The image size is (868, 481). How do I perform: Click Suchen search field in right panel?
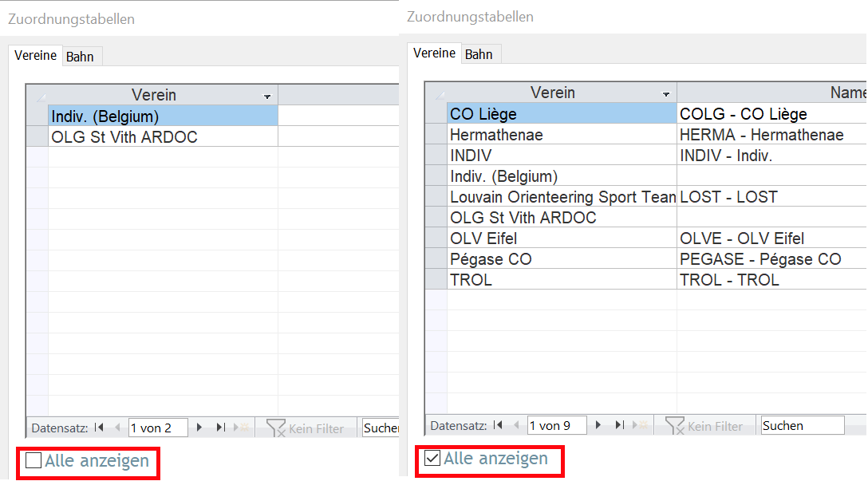[802, 426]
